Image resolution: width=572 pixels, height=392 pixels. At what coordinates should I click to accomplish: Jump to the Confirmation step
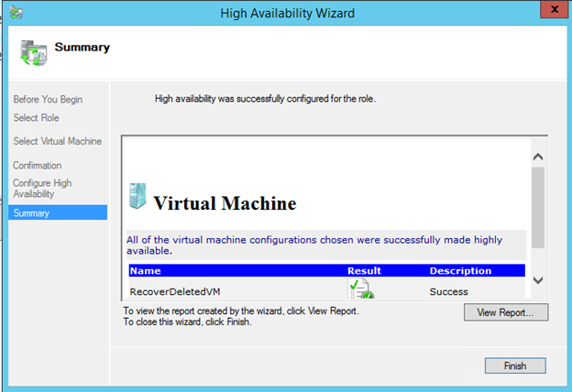tap(38, 166)
